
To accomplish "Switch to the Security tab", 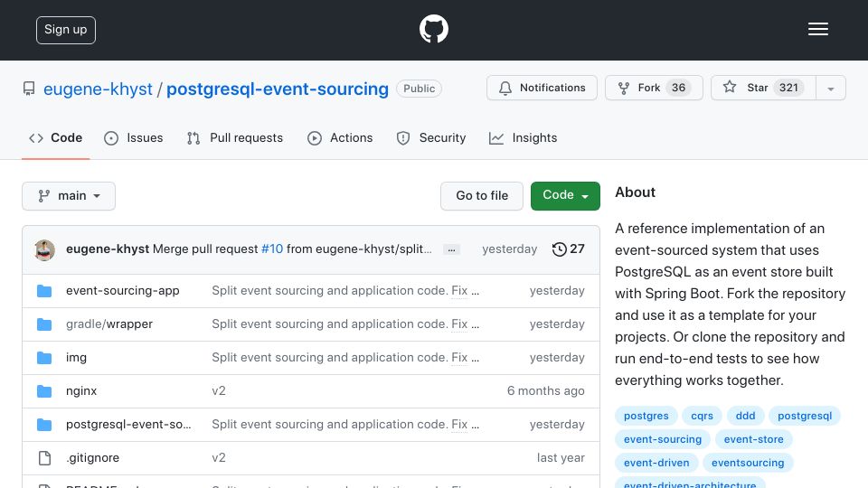I will pos(431,137).
